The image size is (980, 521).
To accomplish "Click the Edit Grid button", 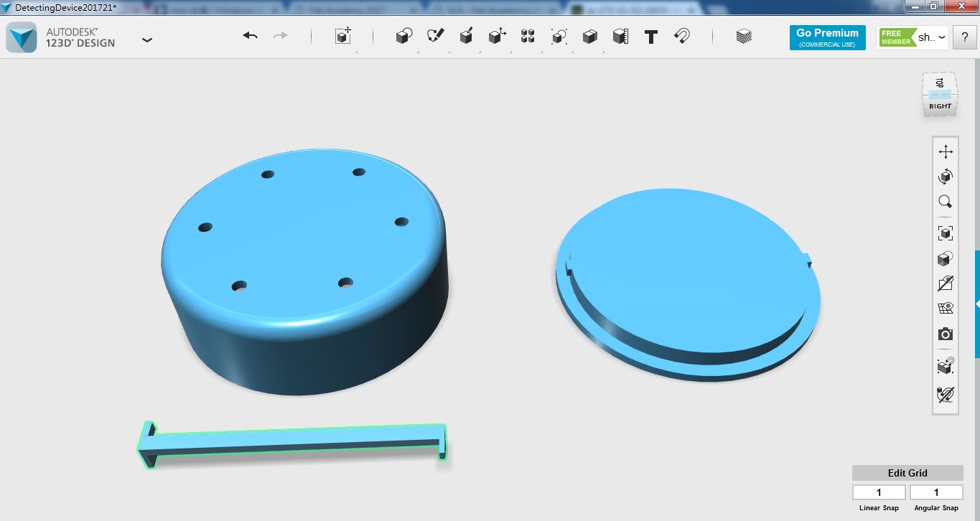I will pyautogui.click(x=907, y=473).
